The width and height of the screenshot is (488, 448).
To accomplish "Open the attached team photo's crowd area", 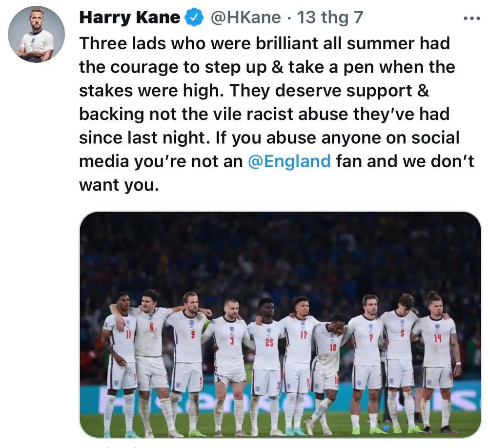I will [x=280, y=253].
